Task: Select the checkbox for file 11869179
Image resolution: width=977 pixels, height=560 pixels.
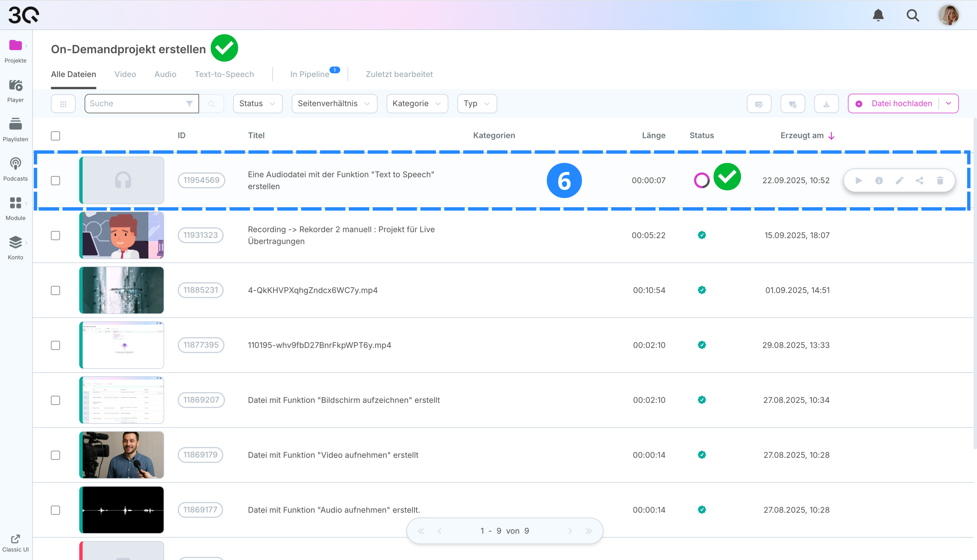Action: (x=55, y=455)
